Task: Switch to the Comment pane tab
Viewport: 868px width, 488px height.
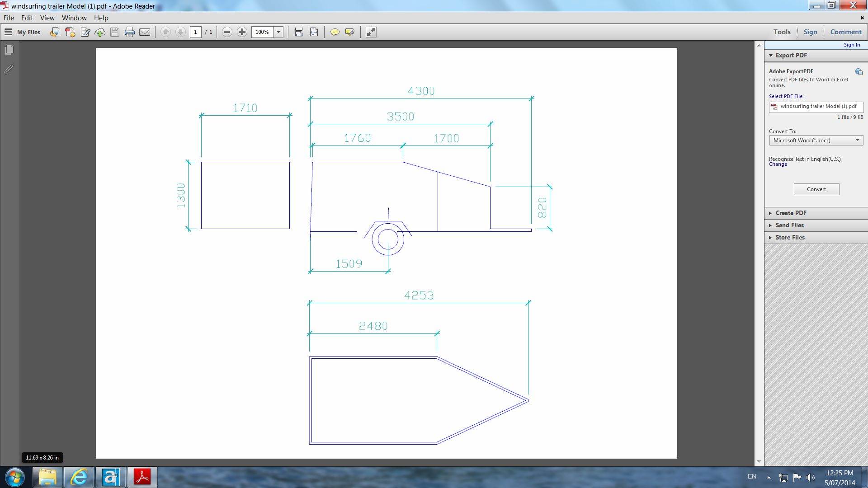Action: click(845, 32)
